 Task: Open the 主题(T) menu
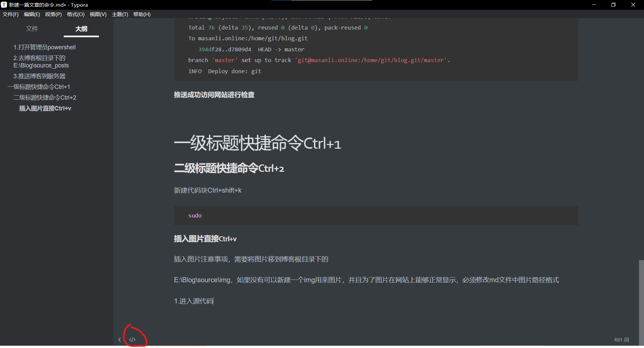(120, 14)
